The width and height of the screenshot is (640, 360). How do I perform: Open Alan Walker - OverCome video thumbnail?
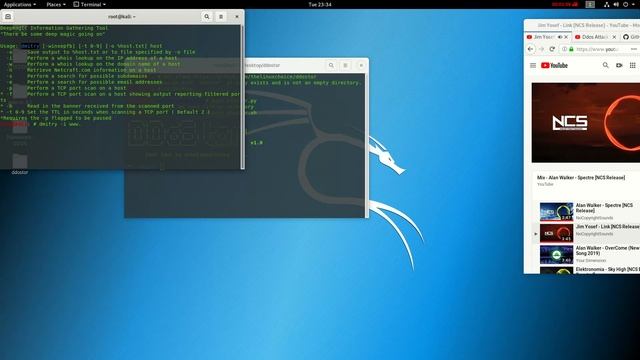click(x=556, y=254)
